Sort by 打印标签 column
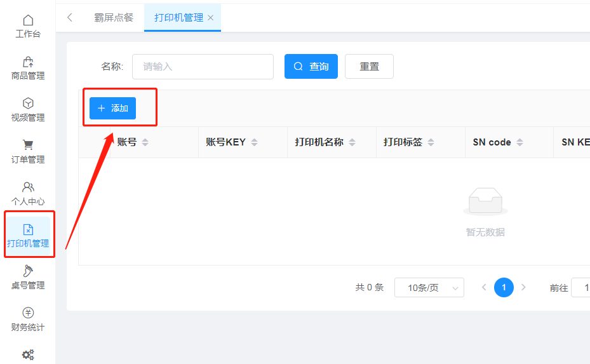Image resolution: width=590 pixels, height=364 pixels. (431, 142)
